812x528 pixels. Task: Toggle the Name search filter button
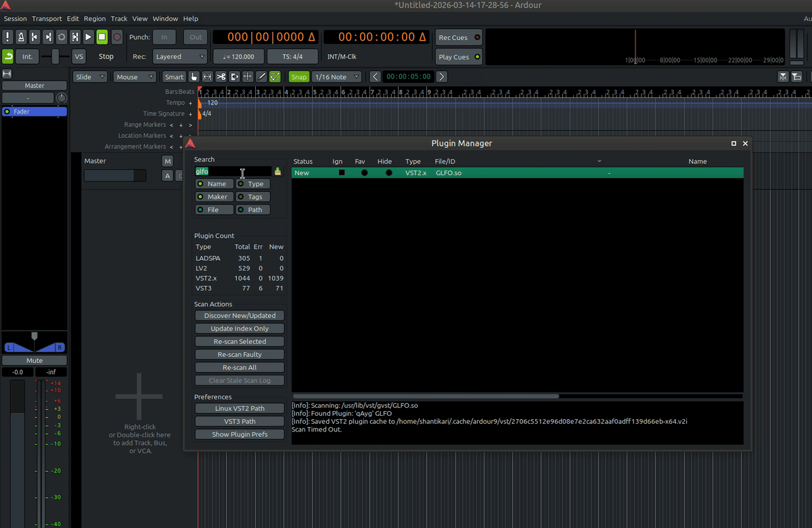tap(214, 183)
